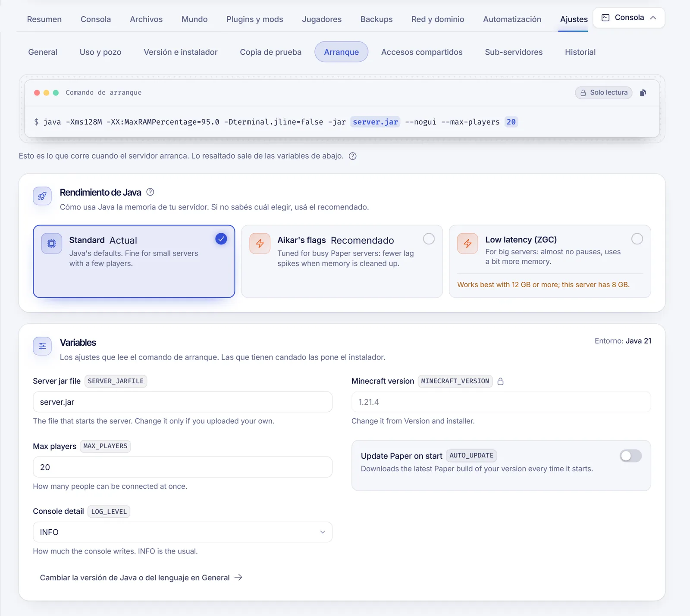Click the Server jar file input field

[182, 402]
